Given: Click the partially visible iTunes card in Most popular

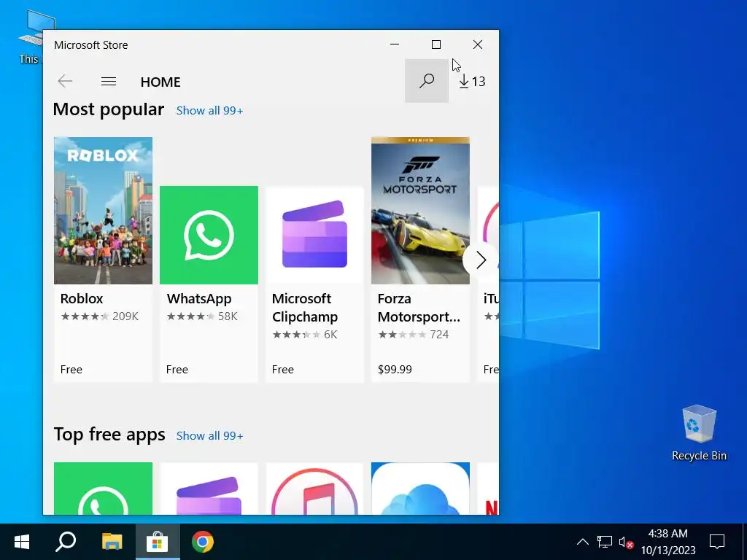Looking at the screenshot, I should tap(489, 284).
